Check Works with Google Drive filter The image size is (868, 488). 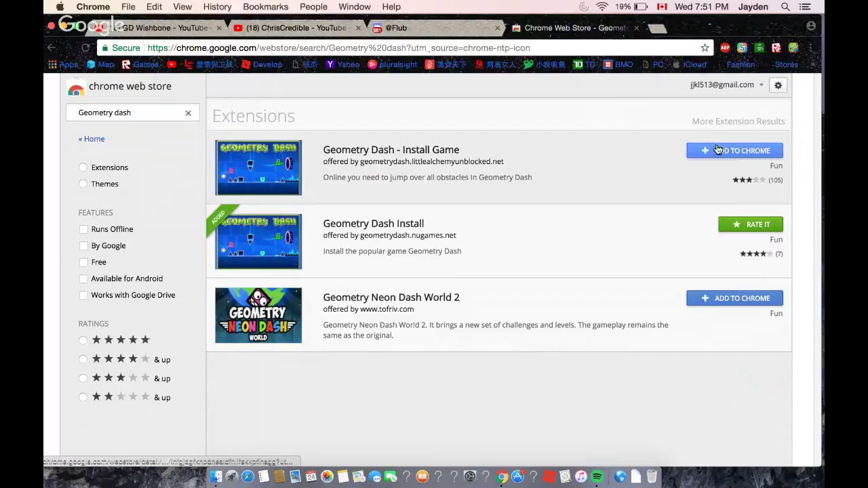83,295
